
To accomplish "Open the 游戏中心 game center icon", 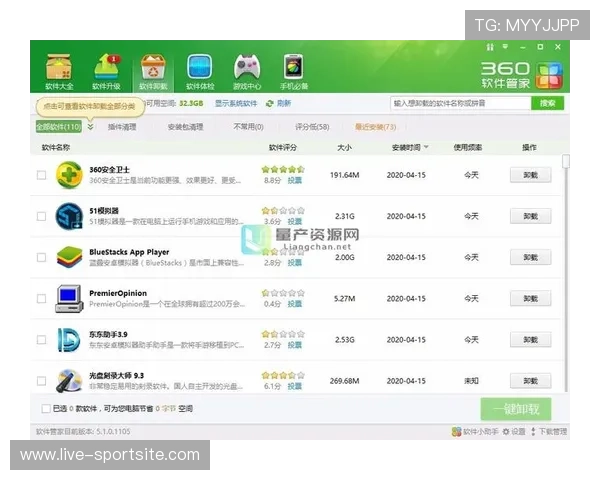I will tap(247, 72).
